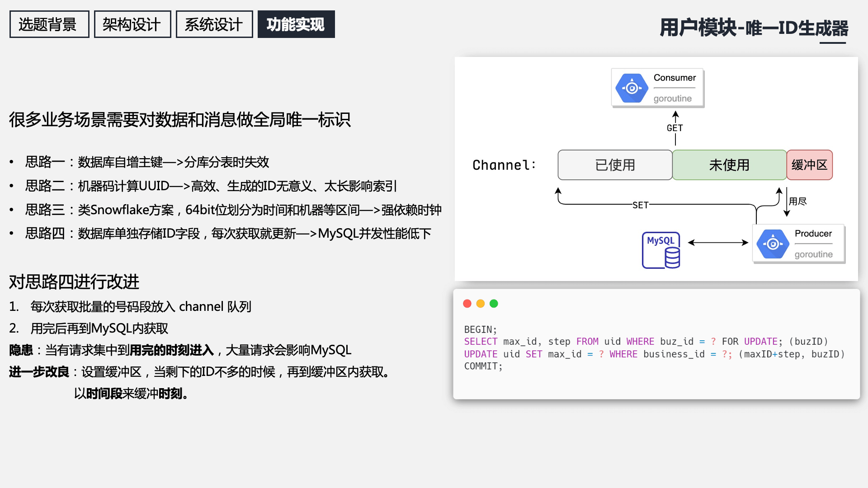The height and width of the screenshot is (488, 868).
Task: Click the 已使用 channel block
Action: click(x=615, y=165)
